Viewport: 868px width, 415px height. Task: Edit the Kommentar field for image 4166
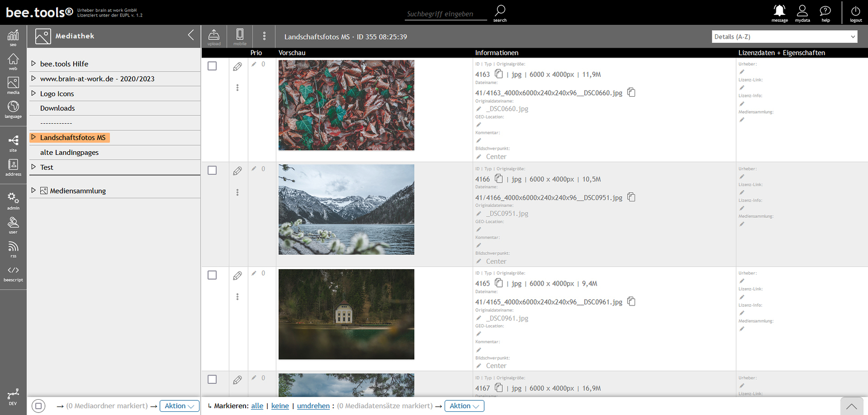(478, 245)
